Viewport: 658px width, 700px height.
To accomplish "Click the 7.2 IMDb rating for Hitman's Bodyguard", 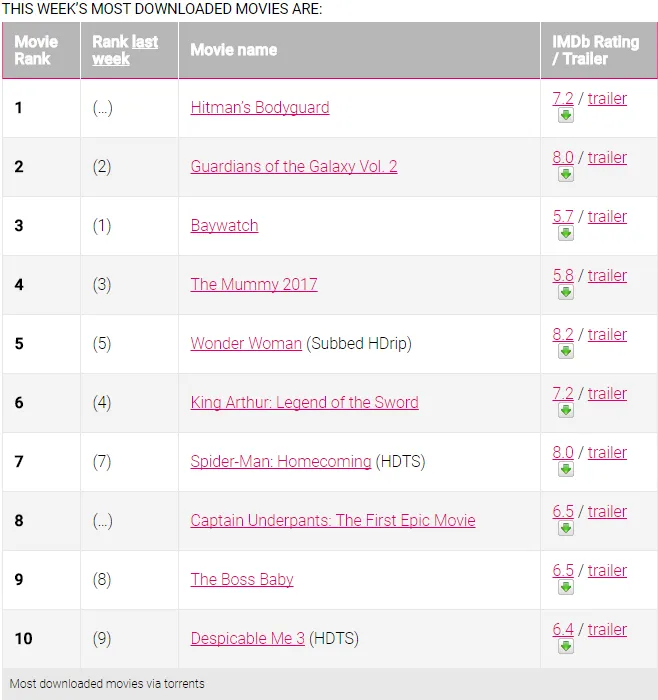I will [563, 98].
